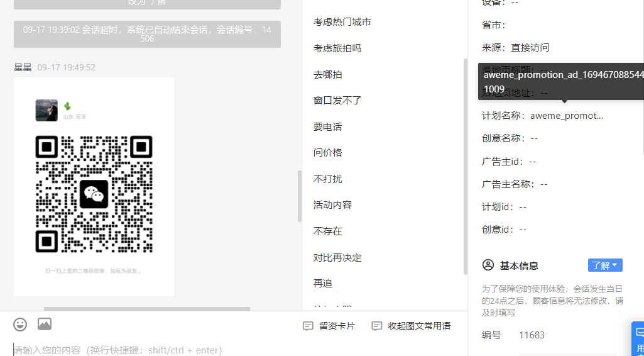Select quick phrase 不打扰
644x356 pixels.
pyautogui.click(x=327, y=179)
